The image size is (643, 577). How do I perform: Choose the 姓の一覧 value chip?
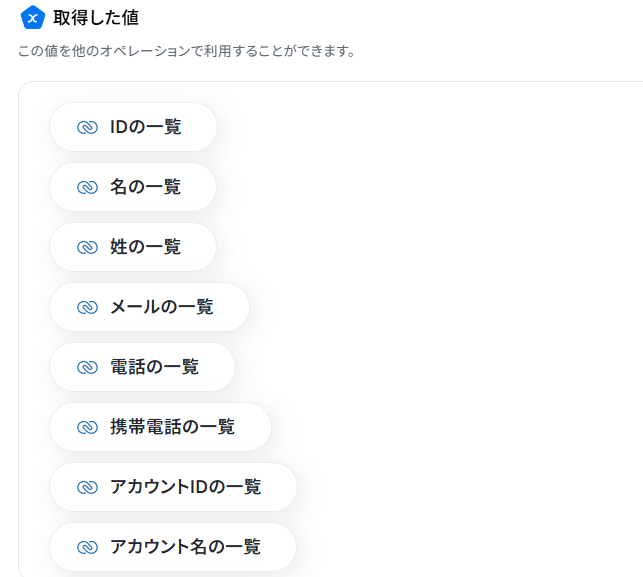pos(145,247)
